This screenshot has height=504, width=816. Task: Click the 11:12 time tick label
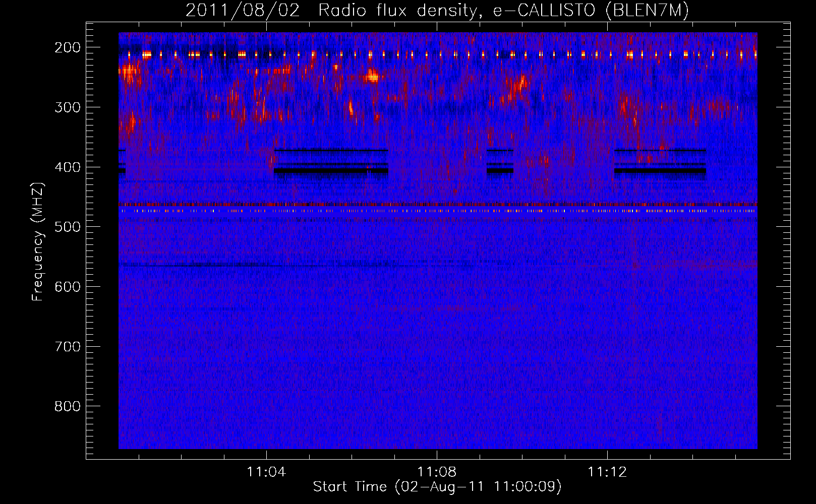pos(607,472)
